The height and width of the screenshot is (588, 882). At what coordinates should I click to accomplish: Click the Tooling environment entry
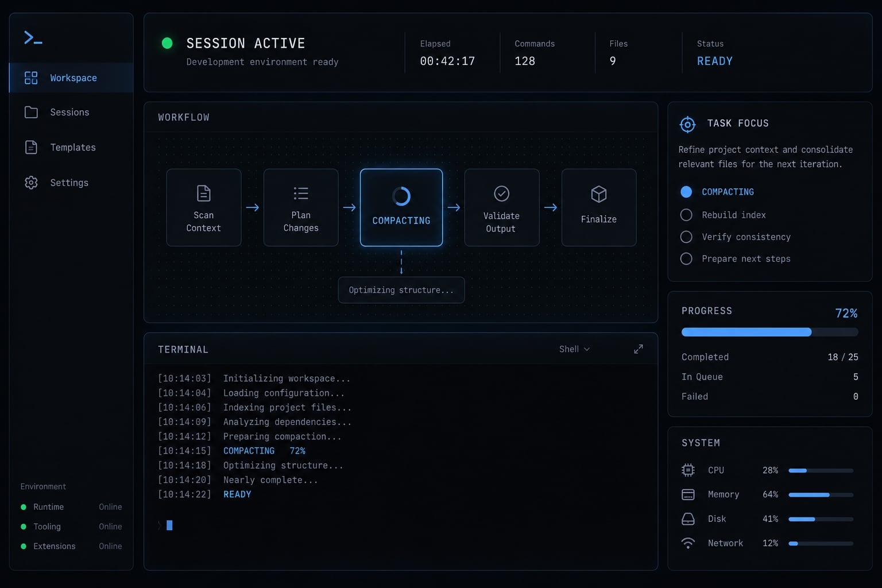71,527
